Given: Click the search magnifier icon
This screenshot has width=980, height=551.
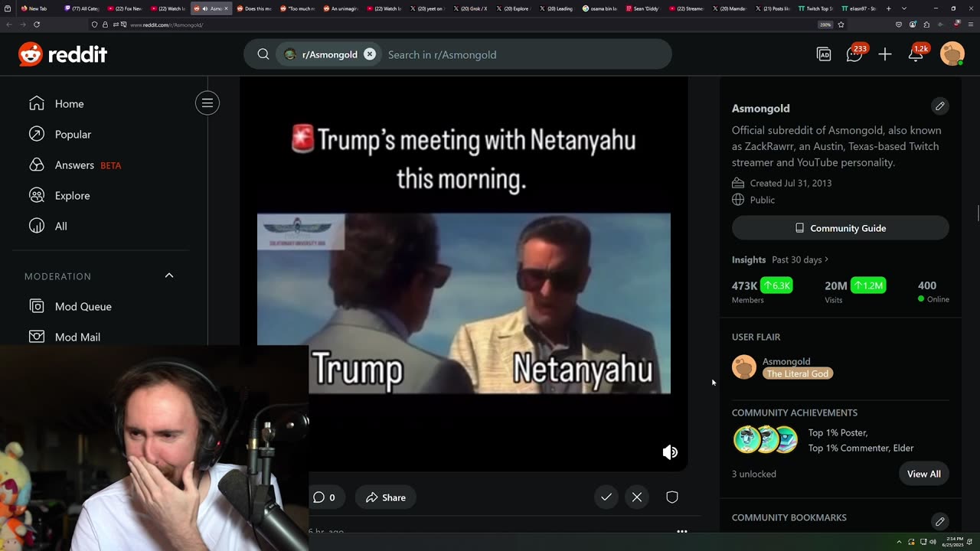Looking at the screenshot, I should [263, 54].
